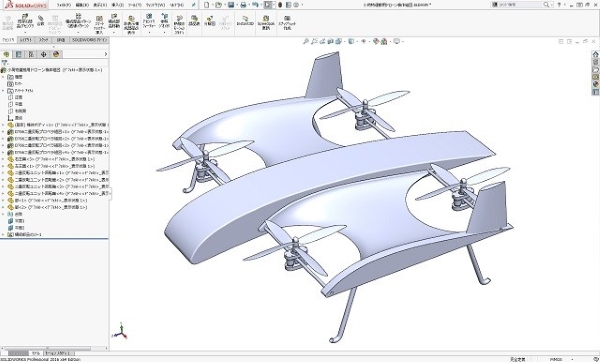Click the Save floppy disk icon

pyautogui.click(x=231, y=5)
